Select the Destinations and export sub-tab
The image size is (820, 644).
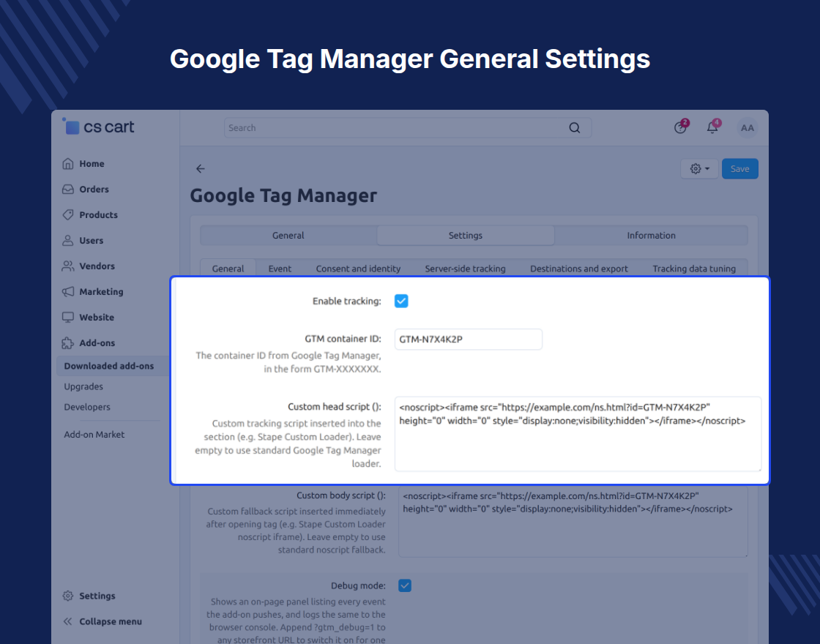click(x=579, y=268)
